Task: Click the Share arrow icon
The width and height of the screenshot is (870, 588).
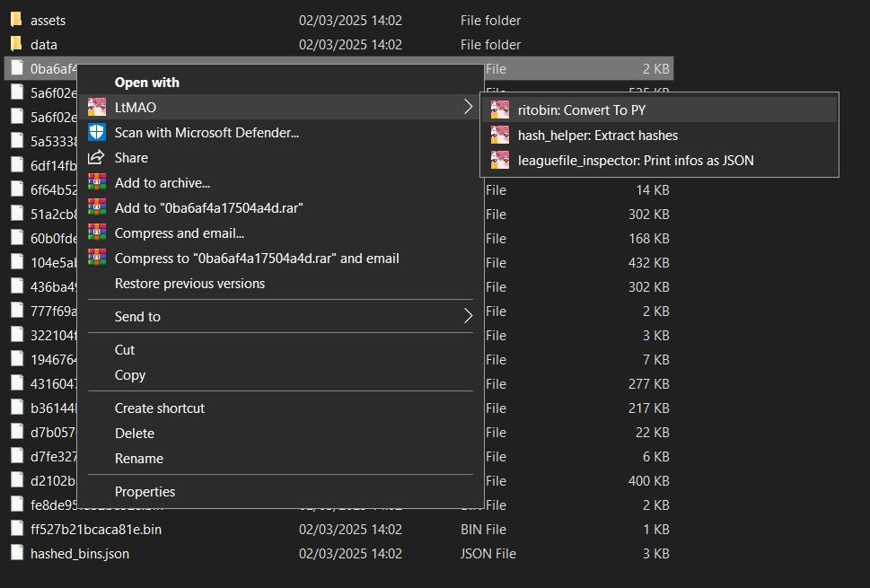Action: point(97,158)
